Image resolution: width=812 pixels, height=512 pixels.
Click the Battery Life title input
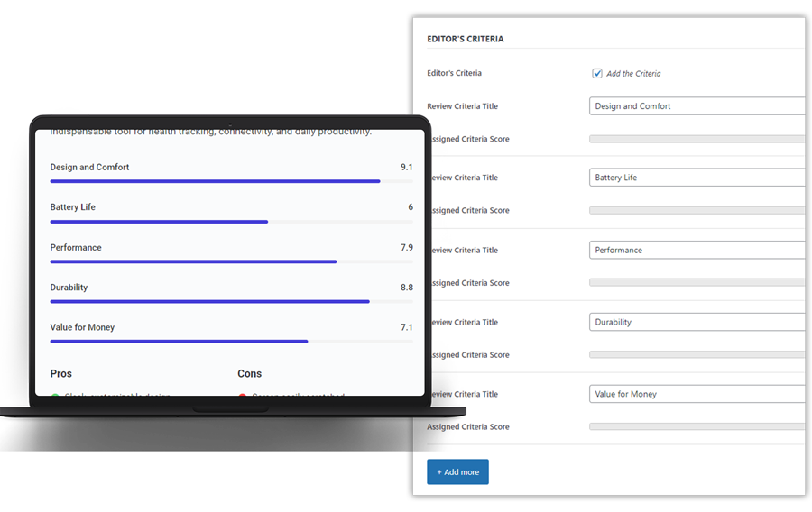[697, 178]
